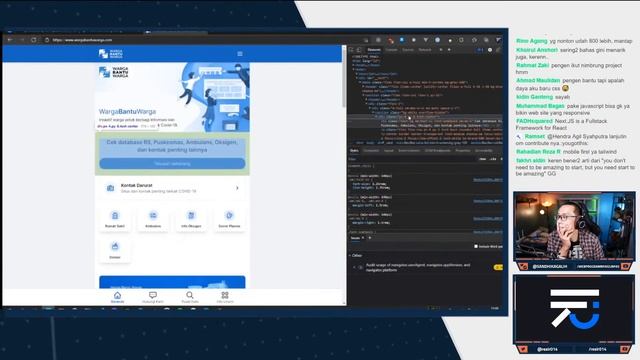Image resolution: width=640 pixels, height=360 pixels.
Task: Show more DevTools tabs with the chevron
Action: pos(441,50)
